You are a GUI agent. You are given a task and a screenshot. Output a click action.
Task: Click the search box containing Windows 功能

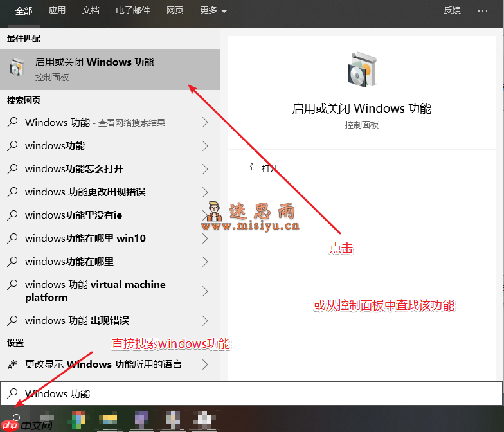[x=251, y=393]
